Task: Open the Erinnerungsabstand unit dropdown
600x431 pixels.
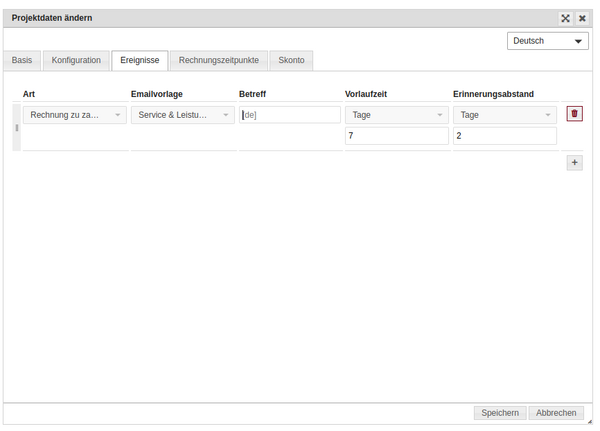Action: tap(505, 115)
